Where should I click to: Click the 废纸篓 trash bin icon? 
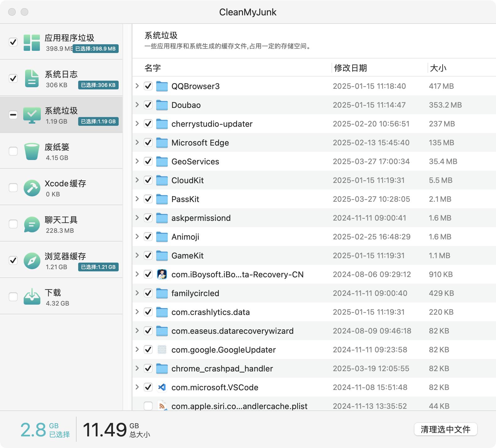32,152
